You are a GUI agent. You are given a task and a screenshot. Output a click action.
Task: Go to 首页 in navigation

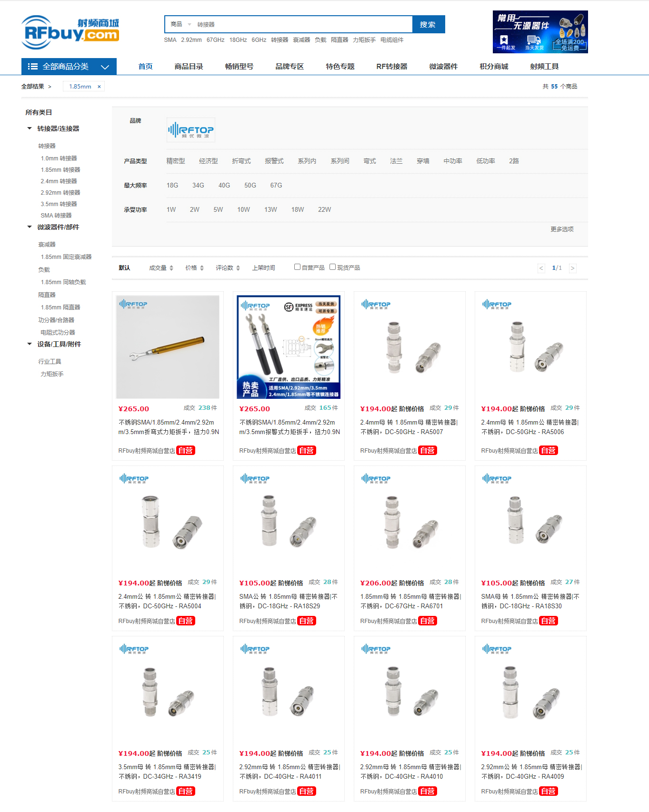click(x=145, y=67)
